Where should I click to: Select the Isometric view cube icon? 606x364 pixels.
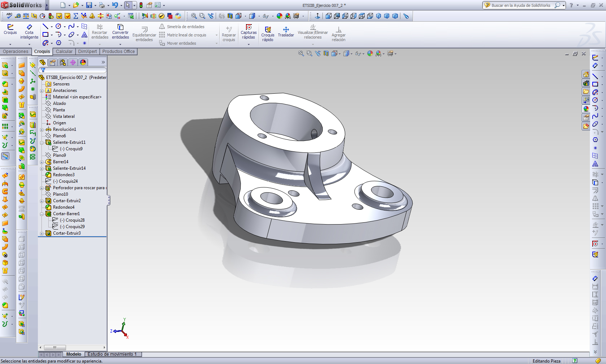tap(378, 16)
